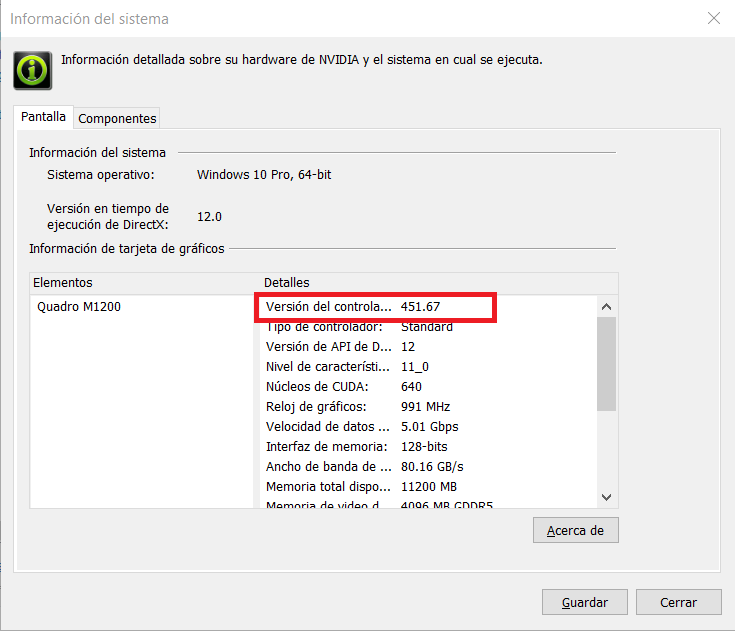Click the Información de tarjeta de gráficos heading
Screen dimensions: 735x633
point(127,249)
